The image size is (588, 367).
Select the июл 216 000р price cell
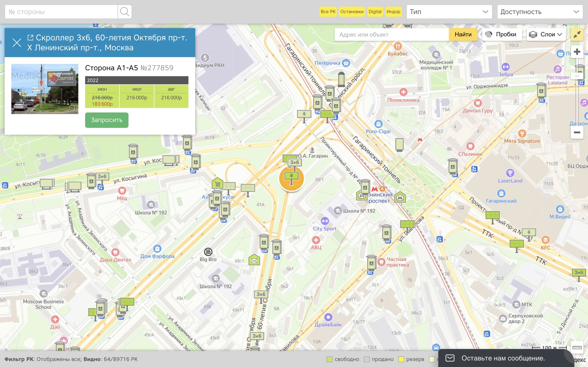coord(137,96)
